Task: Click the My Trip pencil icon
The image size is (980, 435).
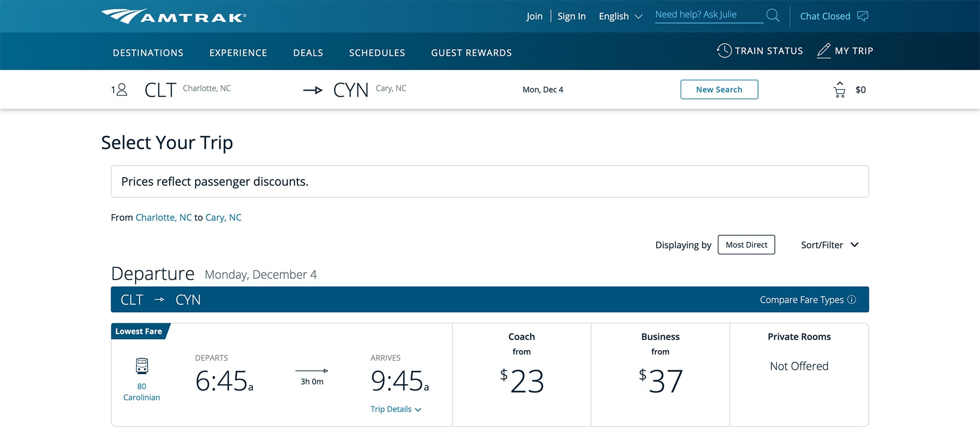Action: pos(824,50)
